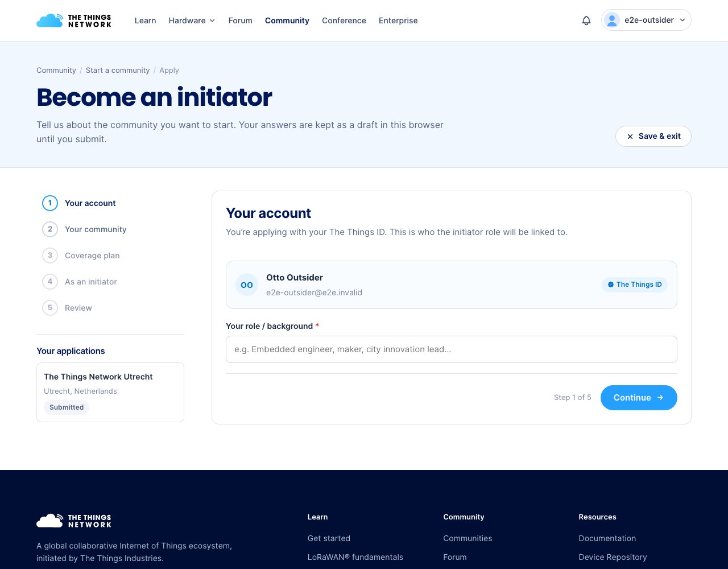Select step 5 Review
The image size is (728, 569).
click(x=67, y=308)
